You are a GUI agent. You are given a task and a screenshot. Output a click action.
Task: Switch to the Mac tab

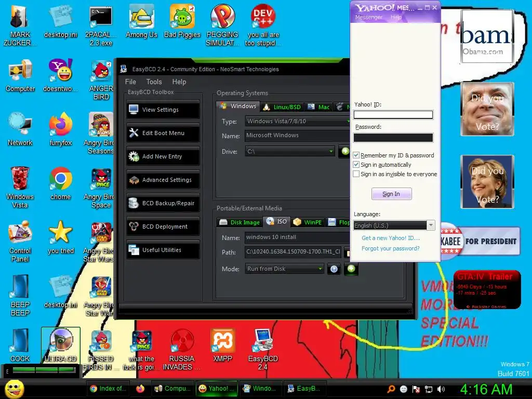pyautogui.click(x=318, y=107)
